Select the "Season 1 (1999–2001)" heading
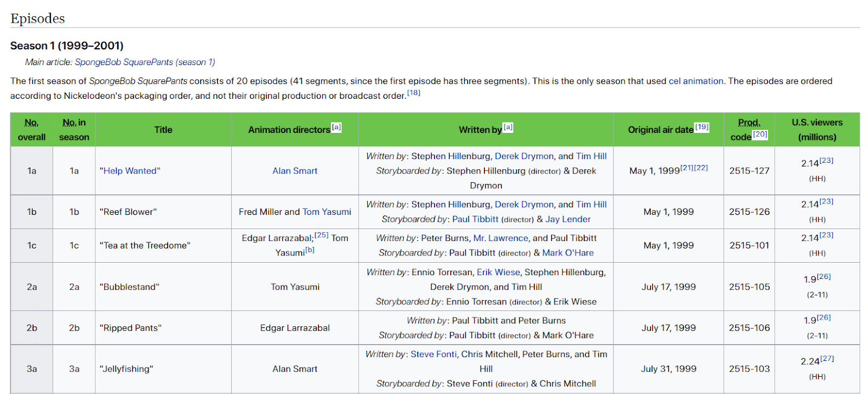Image resolution: width=868 pixels, height=394 pixels. 67,46
